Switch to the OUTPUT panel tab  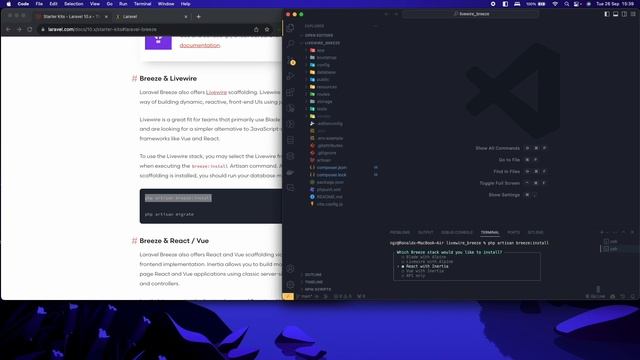click(x=425, y=232)
